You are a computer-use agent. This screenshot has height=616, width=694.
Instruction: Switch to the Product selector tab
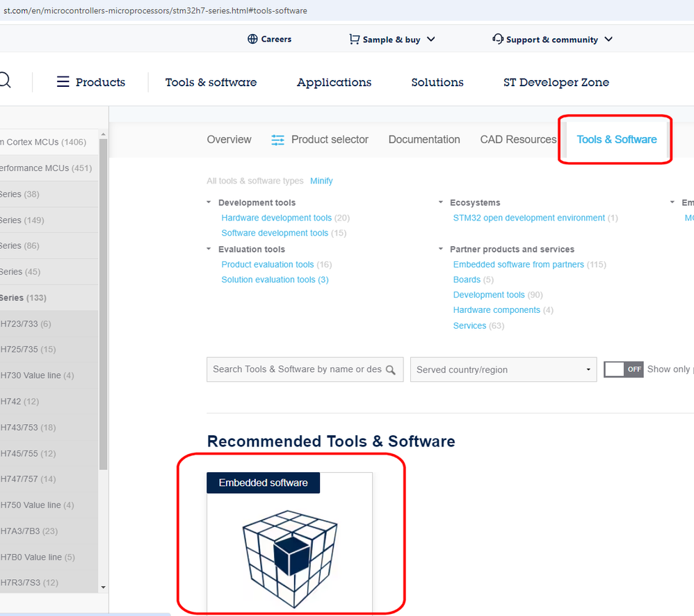[x=320, y=140]
